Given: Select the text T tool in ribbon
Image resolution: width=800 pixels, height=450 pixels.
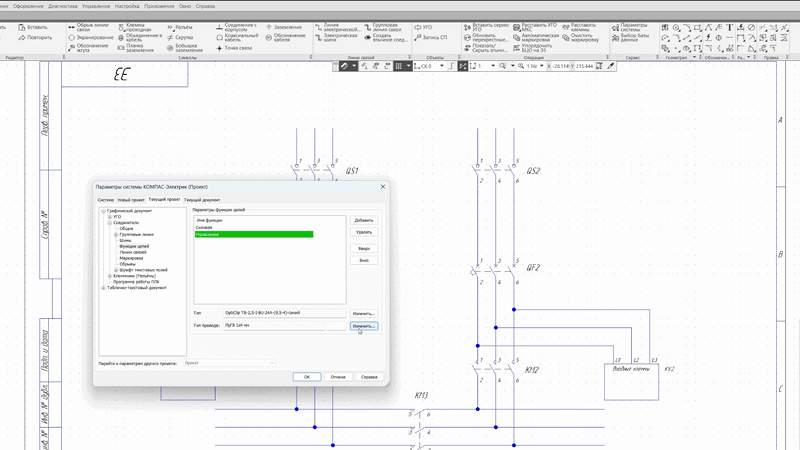Looking at the screenshot, I should 730,28.
